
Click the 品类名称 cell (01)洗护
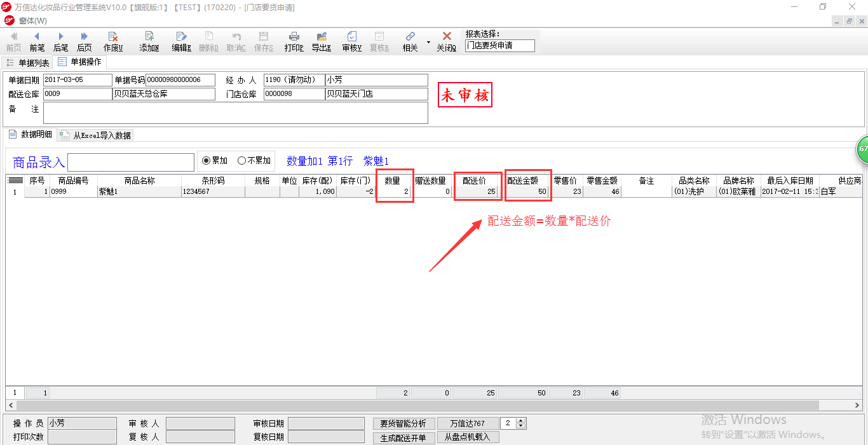pos(694,191)
